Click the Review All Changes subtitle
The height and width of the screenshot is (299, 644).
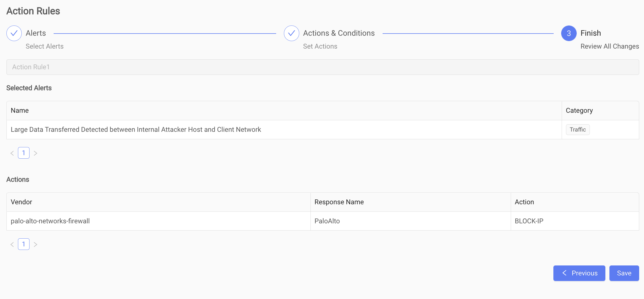coord(610,46)
